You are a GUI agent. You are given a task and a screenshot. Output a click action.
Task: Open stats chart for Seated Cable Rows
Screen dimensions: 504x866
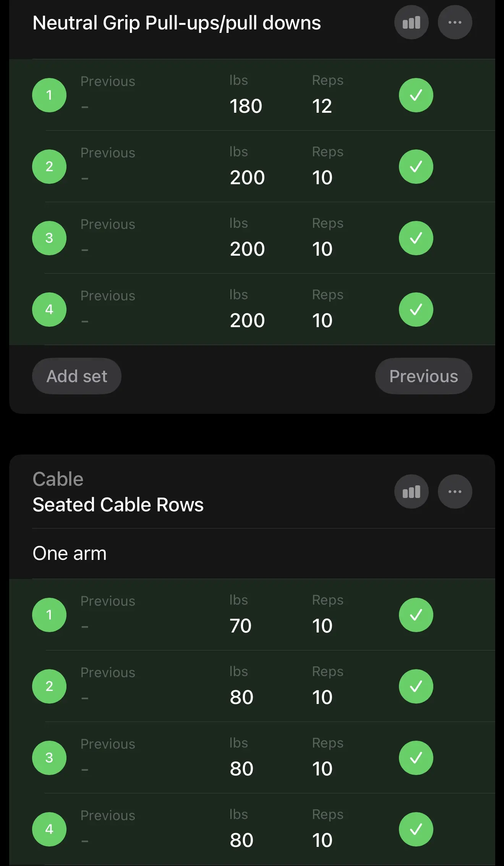pyautogui.click(x=411, y=491)
